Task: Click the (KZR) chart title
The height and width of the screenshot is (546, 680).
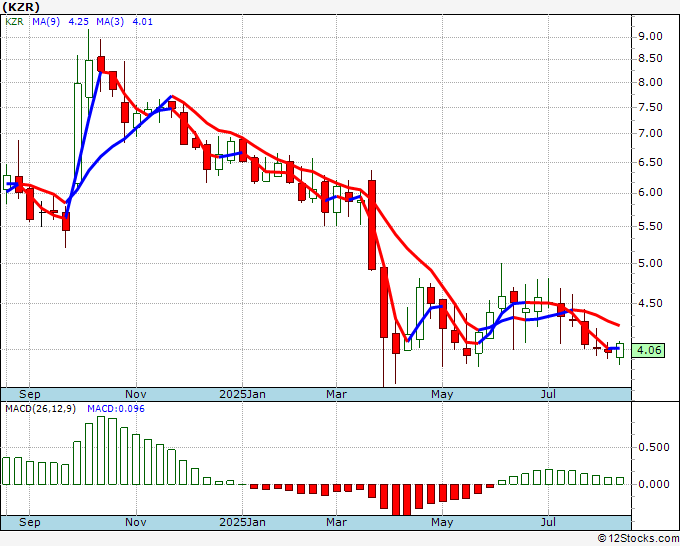Action: coord(21,7)
